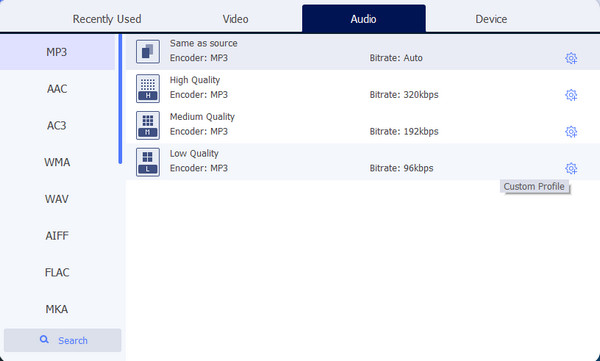
Task: Click the Medium Quality M preset icon
Action: pos(148,125)
